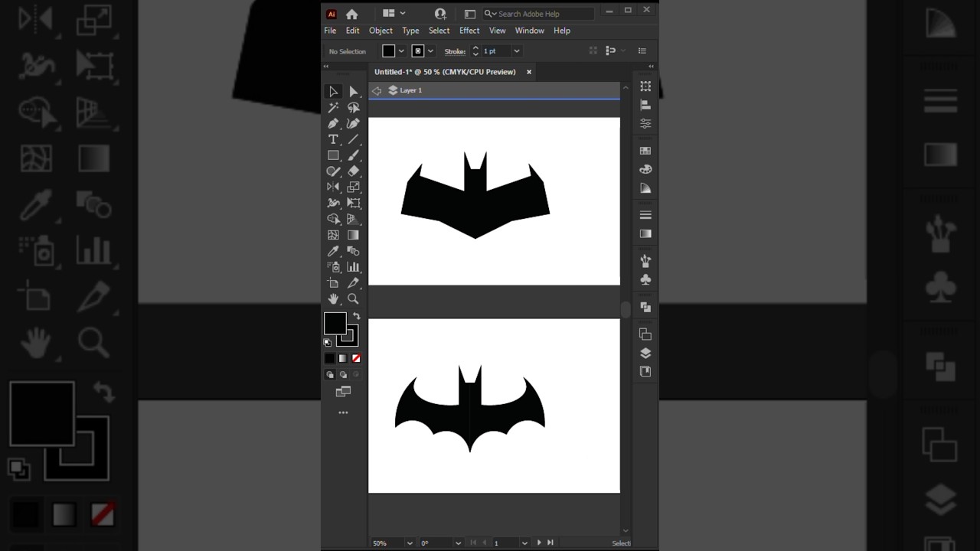Select the Rectangle tool
The height and width of the screenshot is (551, 980).
pos(333,155)
